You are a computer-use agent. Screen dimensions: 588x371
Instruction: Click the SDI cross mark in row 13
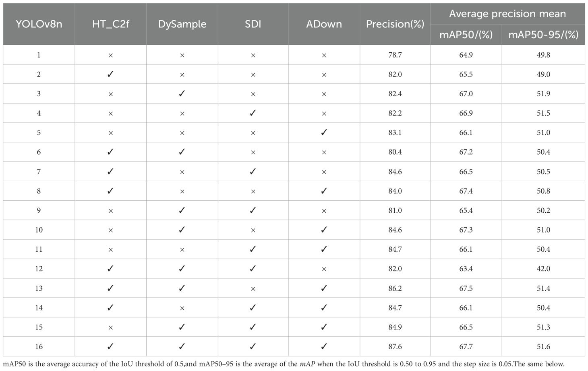tap(253, 288)
